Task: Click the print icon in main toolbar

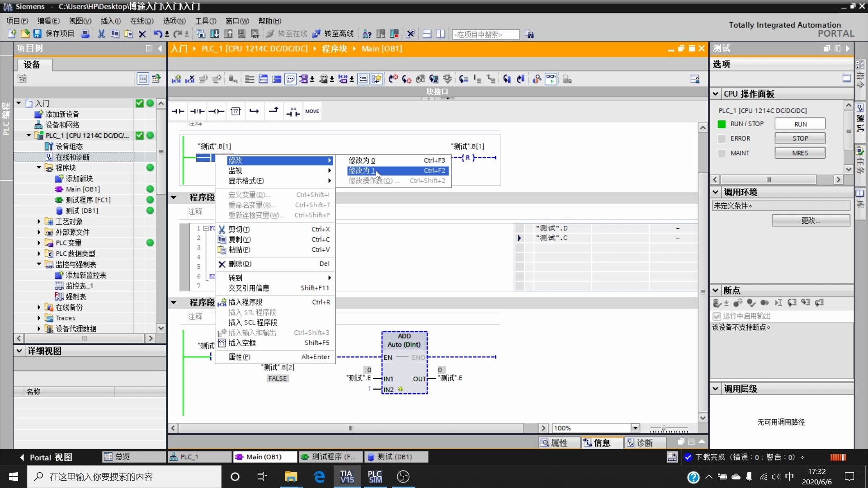Action: click(x=85, y=34)
